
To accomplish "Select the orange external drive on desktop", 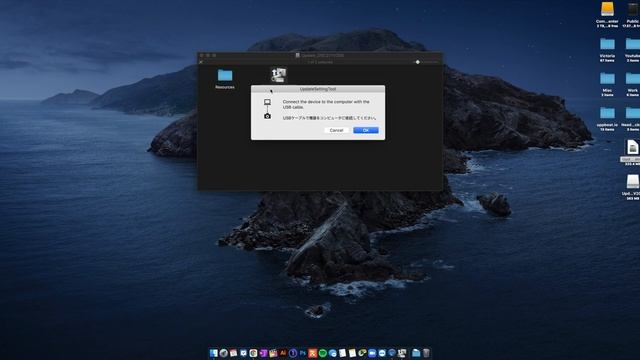I will click(607, 9).
